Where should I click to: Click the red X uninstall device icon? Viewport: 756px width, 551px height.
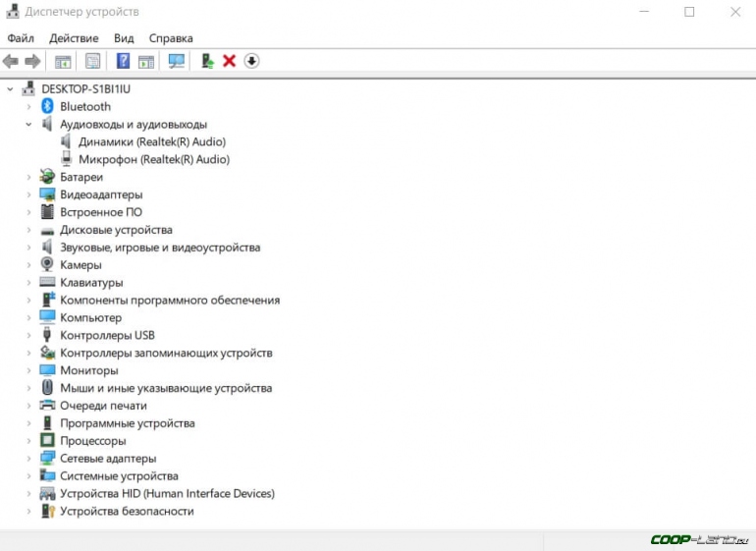[x=229, y=61]
